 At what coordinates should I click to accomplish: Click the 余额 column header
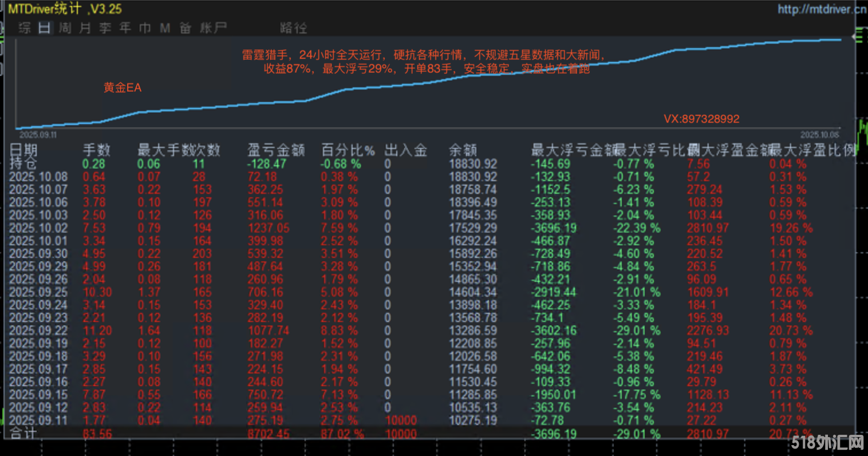(x=463, y=151)
